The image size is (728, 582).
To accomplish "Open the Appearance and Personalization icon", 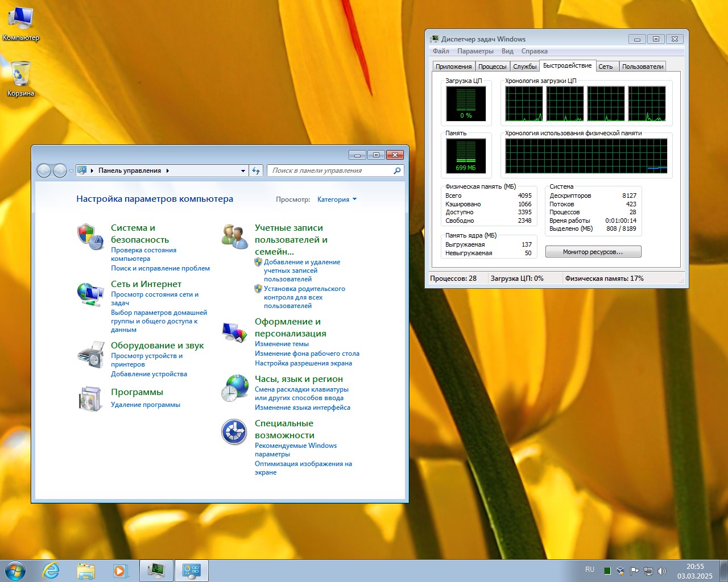I will pyautogui.click(x=234, y=332).
